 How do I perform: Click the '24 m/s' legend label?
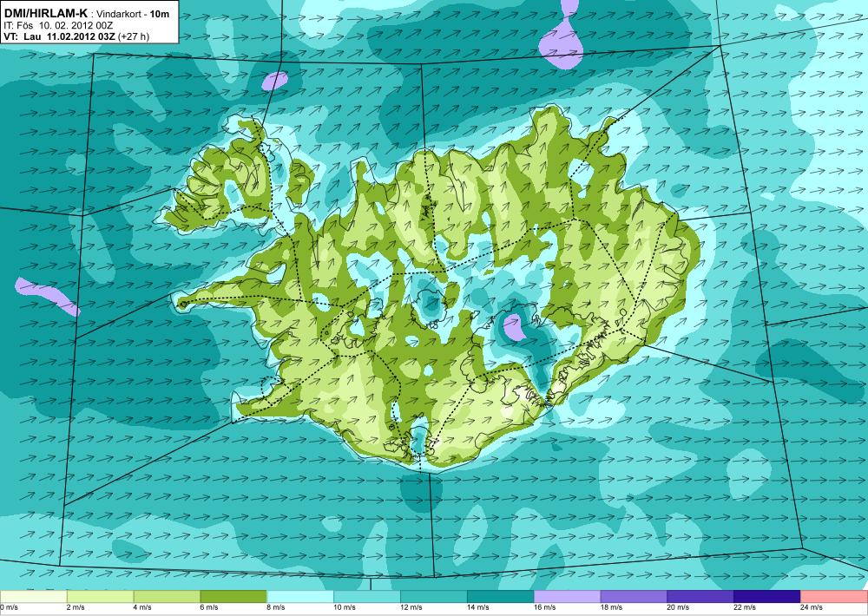(812, 607)
